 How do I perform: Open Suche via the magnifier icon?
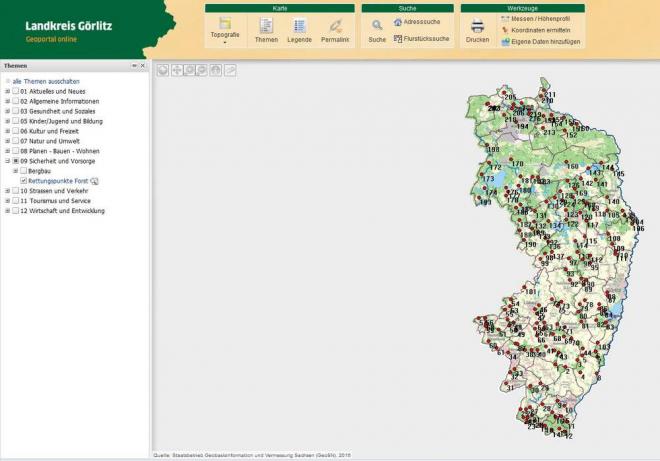pos(377,25)
